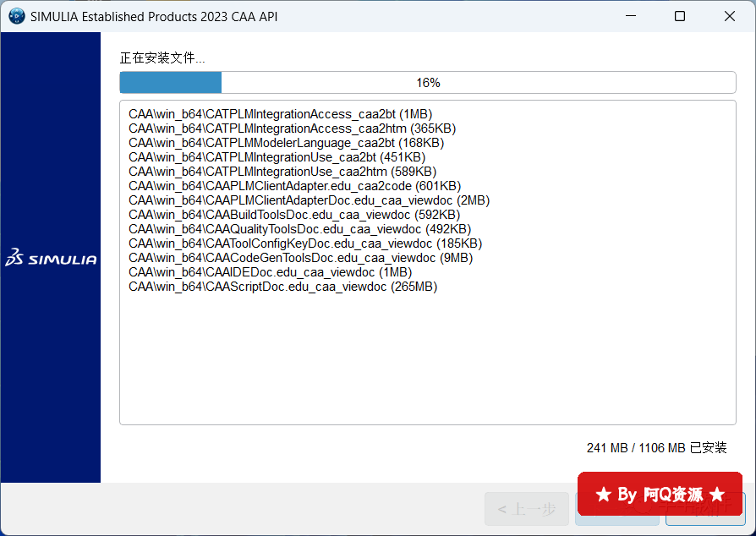Click the red 阿Q资源 watermark banner
This screenshot has width=756, height=536.
pos(660,494)
